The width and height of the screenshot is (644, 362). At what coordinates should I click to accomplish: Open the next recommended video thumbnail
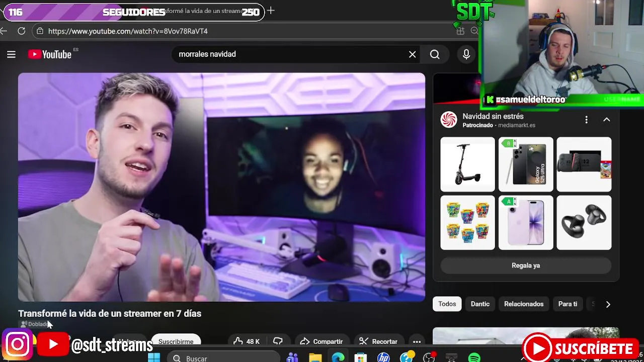[x=526, y=336]
